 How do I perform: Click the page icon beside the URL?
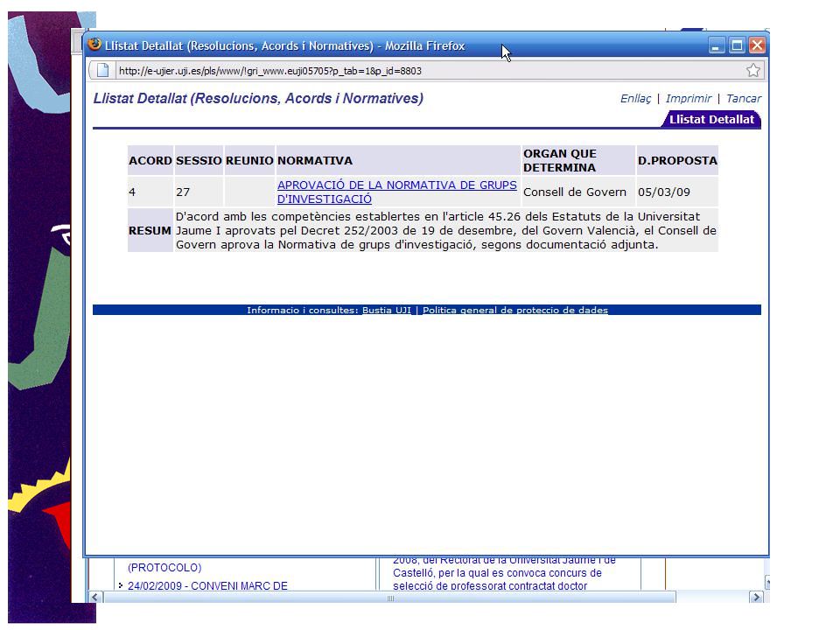click(103, 70)
